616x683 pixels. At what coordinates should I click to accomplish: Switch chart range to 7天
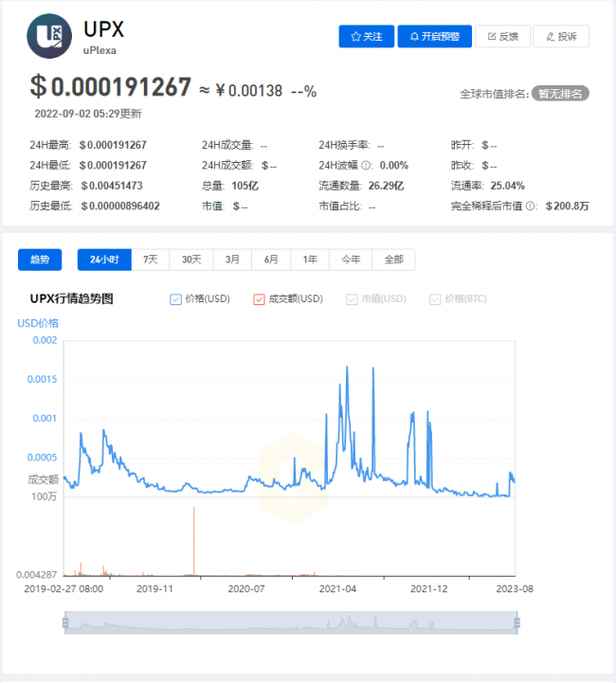click(151, 260)
